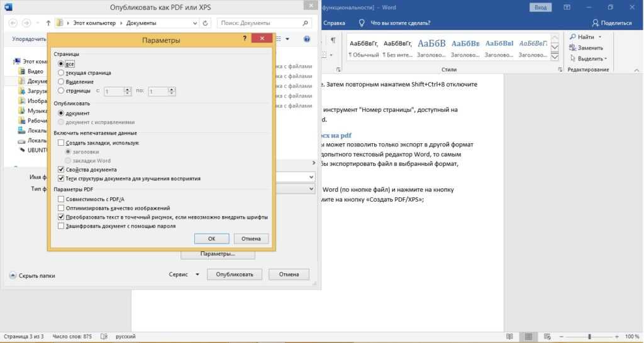Select Web Layout view icon in status bar
This screenshot has width=644, height=343.
pos(548,337)
